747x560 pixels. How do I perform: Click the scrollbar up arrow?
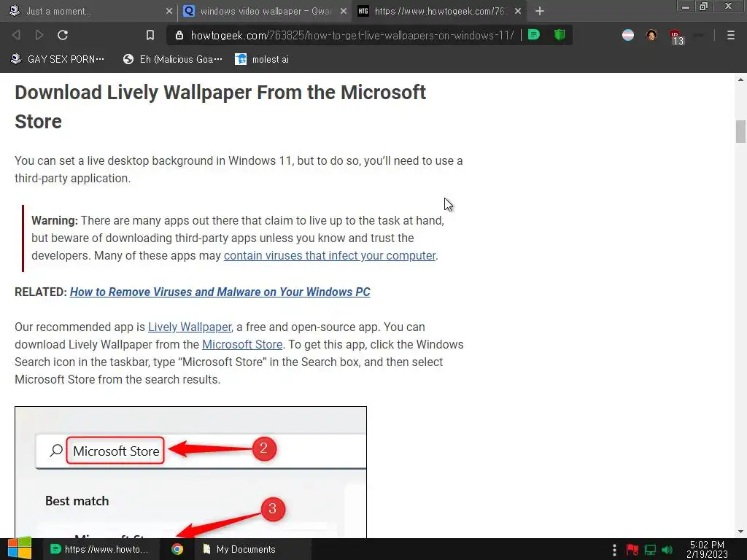740,79
